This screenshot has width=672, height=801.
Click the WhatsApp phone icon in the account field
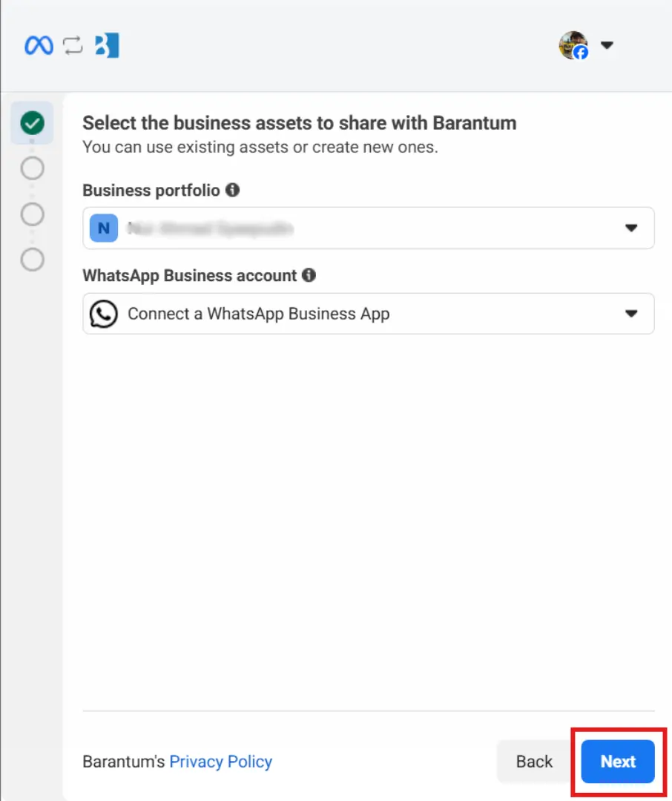[103, 313]
